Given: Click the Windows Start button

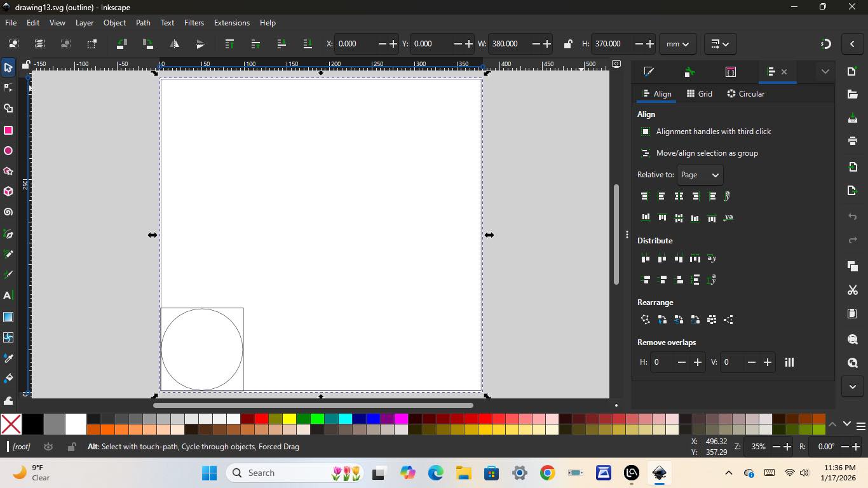Looking at the screenshot, I should click(209, 473).
